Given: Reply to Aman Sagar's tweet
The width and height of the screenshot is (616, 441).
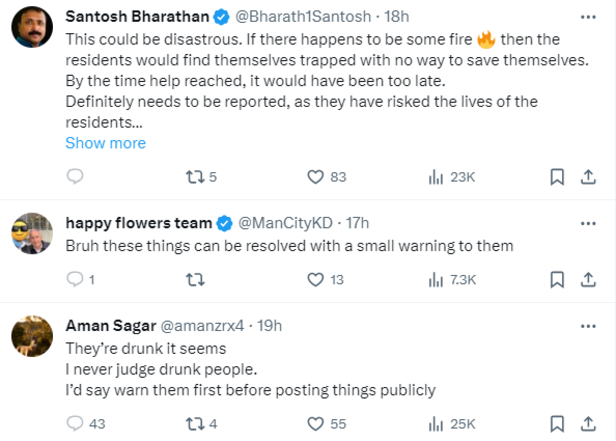Looking at the screenshot, I should tap(74, 424).
